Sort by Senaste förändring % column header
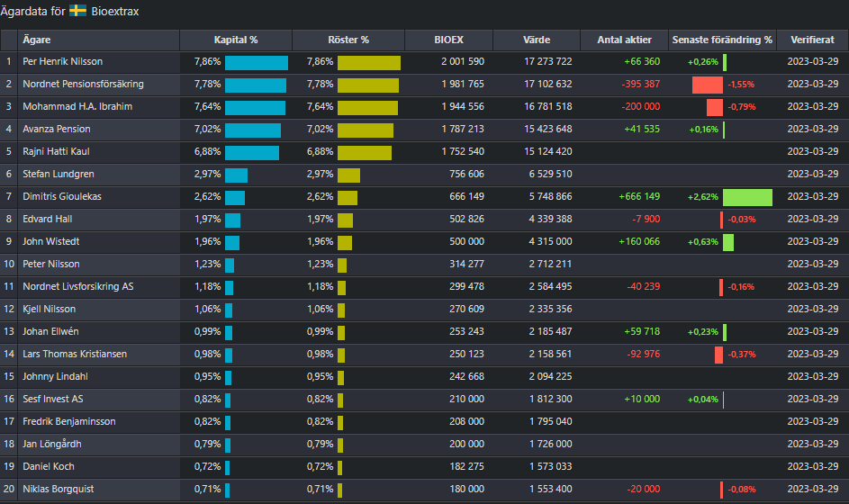849x504 pixels. click(x=722, y=40)
